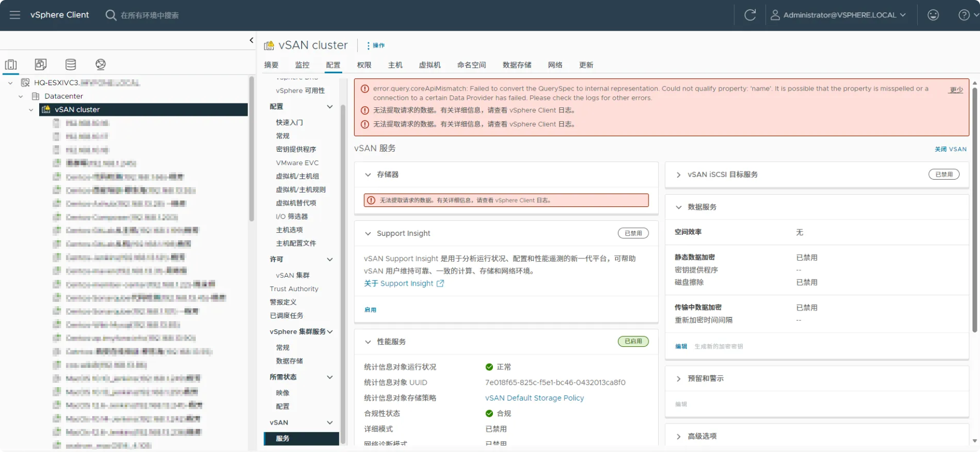Collapse the 存储器 card
The image size is (980, 452).
pos(368,175)
